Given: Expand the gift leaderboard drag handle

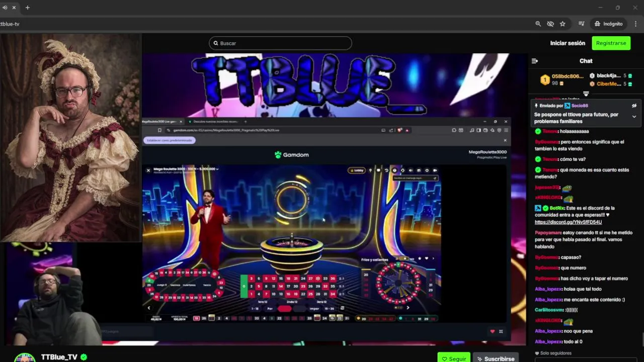Looking at the screenshot, I should pyautogui.click(x=586, y=94).
